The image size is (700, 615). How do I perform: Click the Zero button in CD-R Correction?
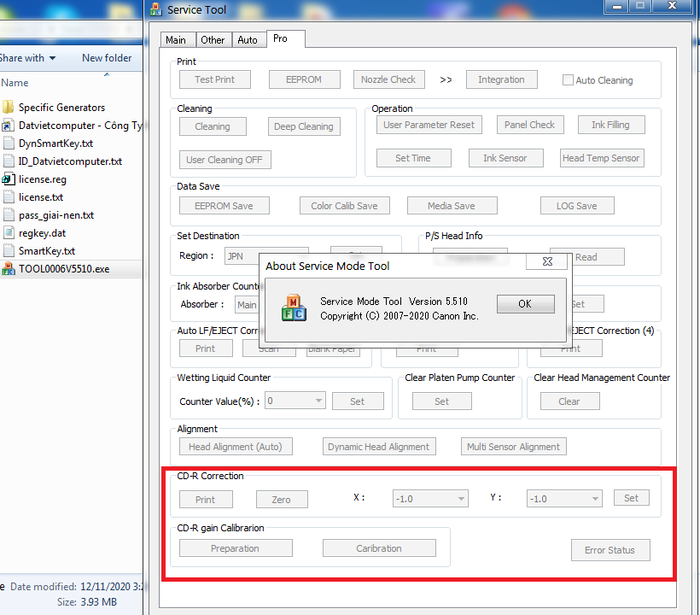pyautogui.click(x=282, y=500)
